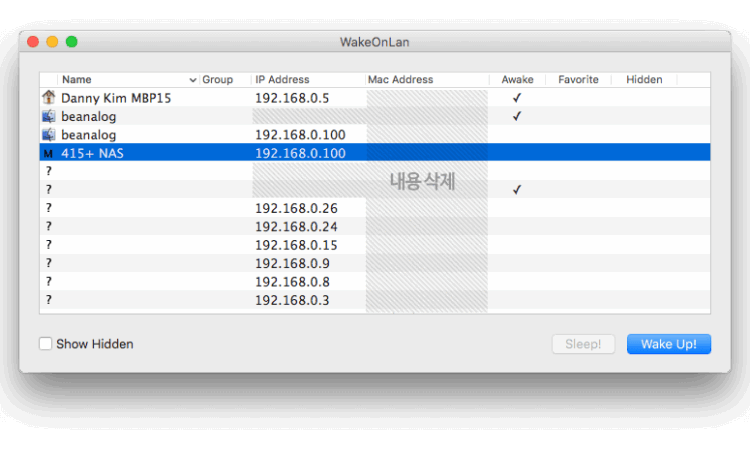
Task: Click the question mark icon for 192.168.0.26
Action: [x=48, y=208]
